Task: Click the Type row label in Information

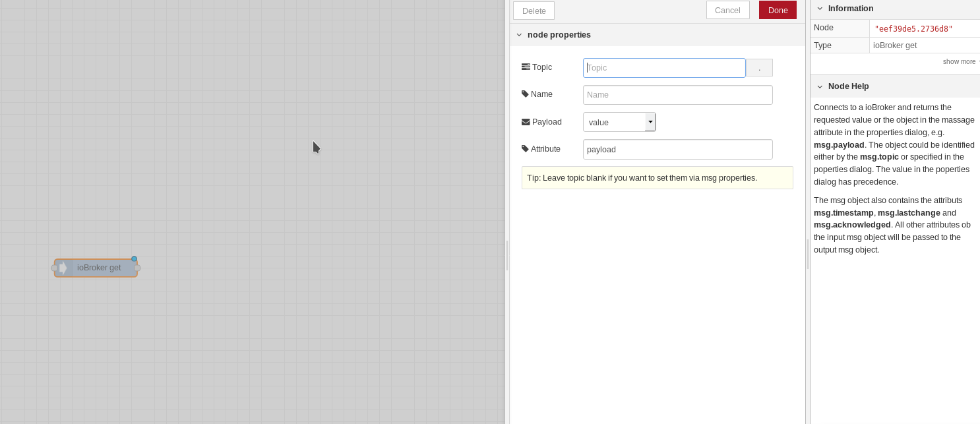Action: click(823, 45)
